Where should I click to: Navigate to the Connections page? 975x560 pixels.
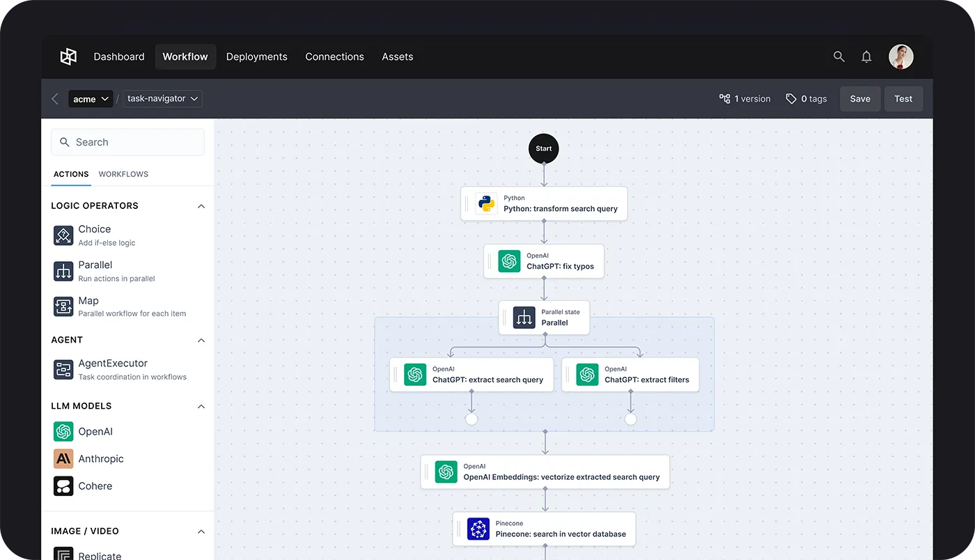(x=334, y=56)
